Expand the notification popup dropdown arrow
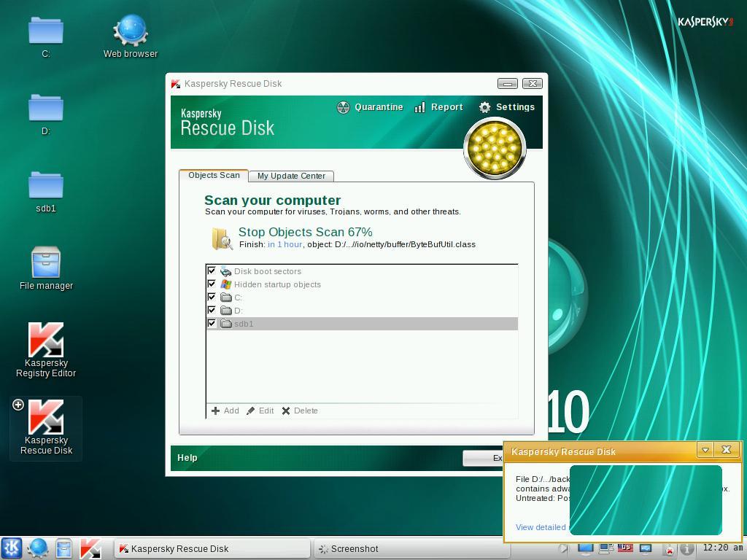The height and width of the screenshot is (560, 747). click(x=705, y=450)
